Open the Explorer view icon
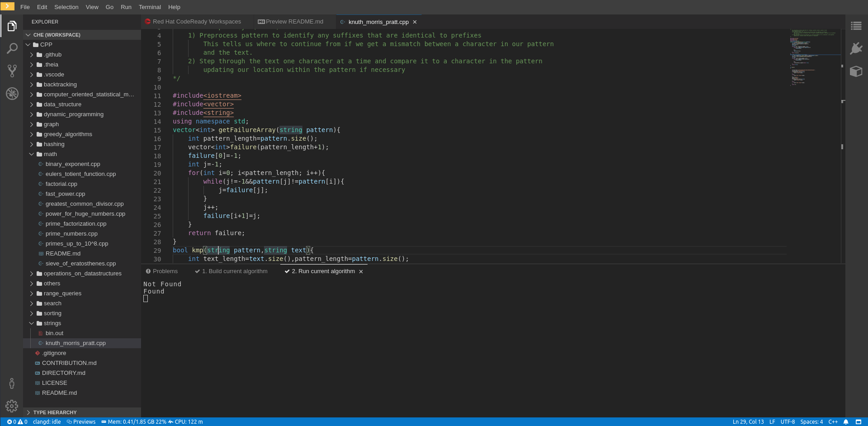This screenshot has width=868, height=426. coord(12,26)
